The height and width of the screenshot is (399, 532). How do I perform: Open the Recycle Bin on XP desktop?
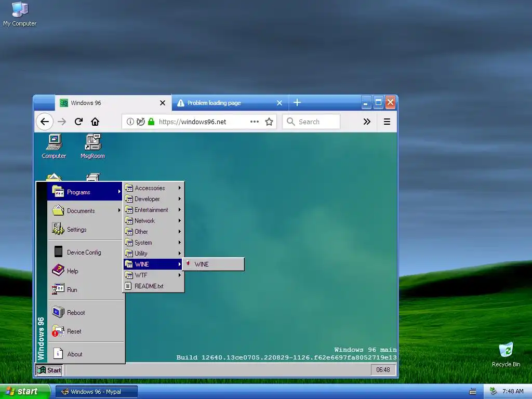(506, 355)
